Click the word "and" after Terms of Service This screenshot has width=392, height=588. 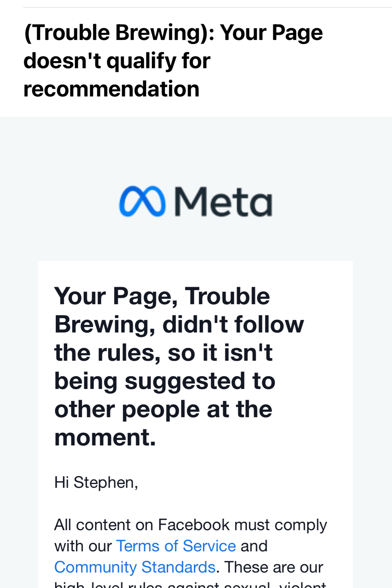click(x=254, y=546)
